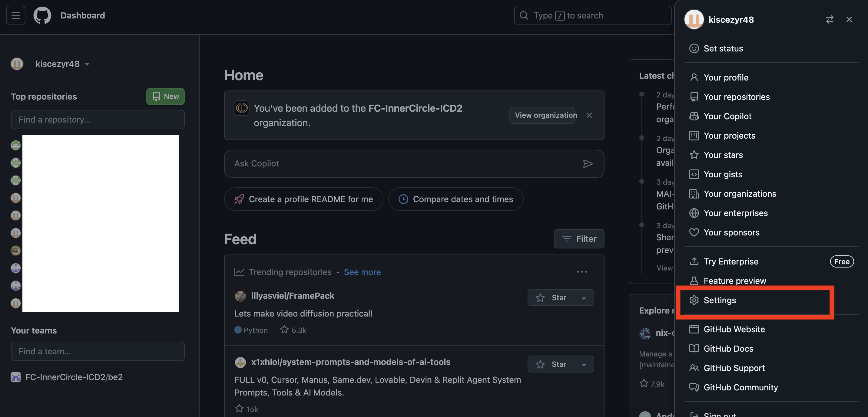
Task: Select Your repositories menu item
Action: point(771,97)
